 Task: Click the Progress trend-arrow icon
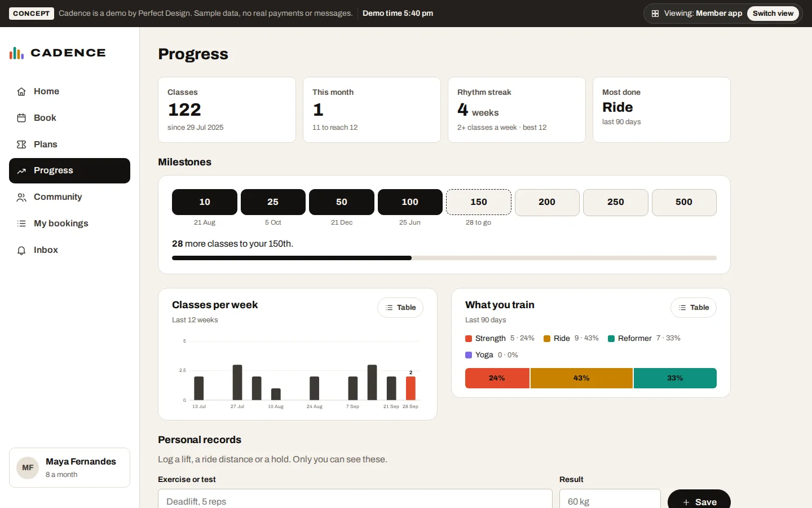pos(21,170)
